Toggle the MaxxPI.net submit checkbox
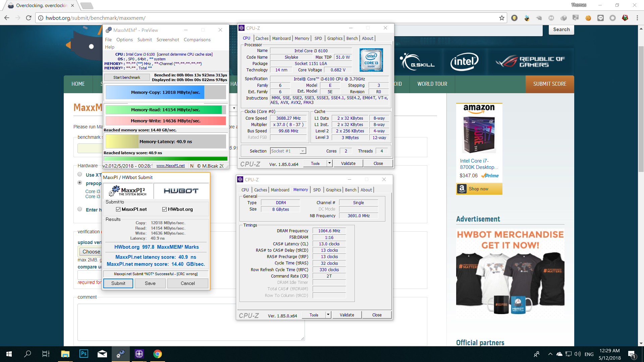Screen dimensions: 644x362 point(118,209)
